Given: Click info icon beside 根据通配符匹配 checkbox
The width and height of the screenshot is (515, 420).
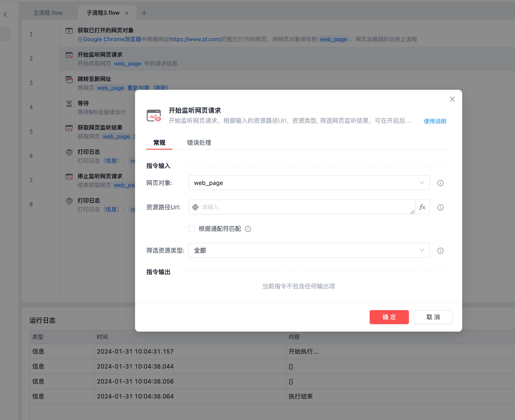Looking at the screenshot, I should pos(248,229).
